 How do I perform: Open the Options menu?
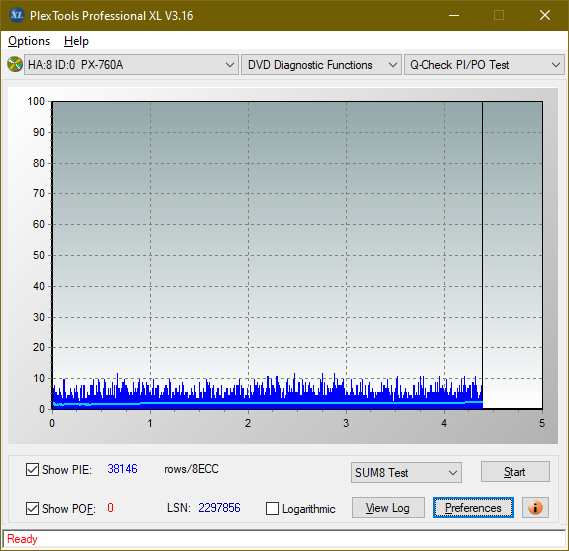pos(29,41)
